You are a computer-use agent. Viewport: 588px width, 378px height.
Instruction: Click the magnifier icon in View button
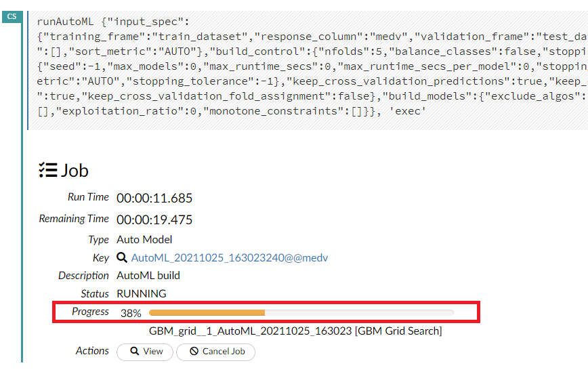point(135,352)
